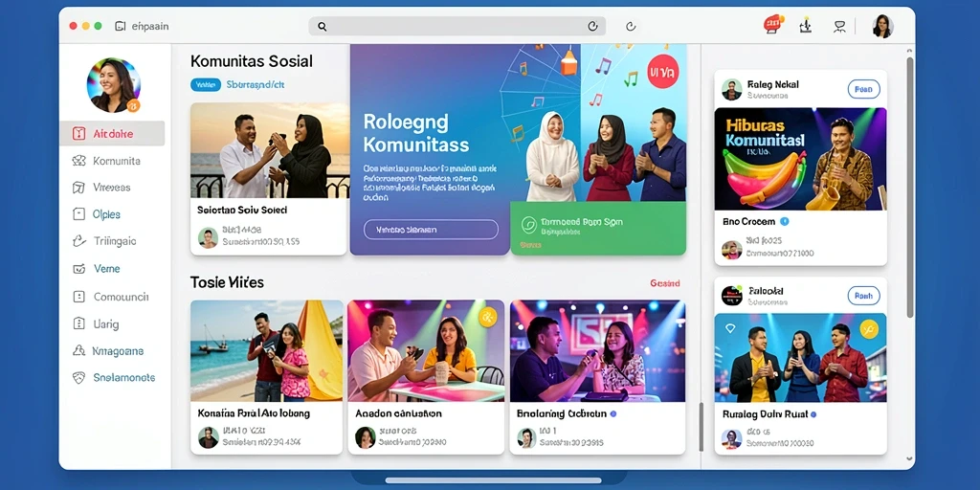Click the Foan button on the Roleg Nekal card
The image size is (980, 490).
pyautogui.click(x=864, y=89)
